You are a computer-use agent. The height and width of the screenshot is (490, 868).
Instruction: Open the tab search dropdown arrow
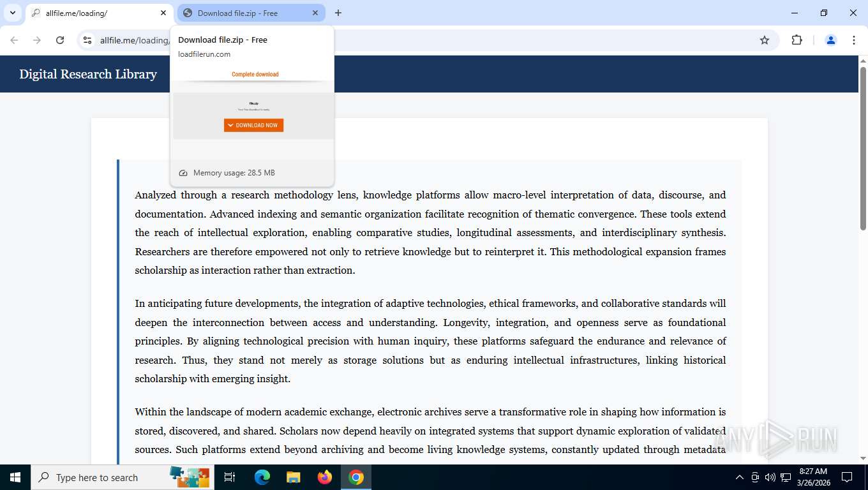tap(12, 13)
